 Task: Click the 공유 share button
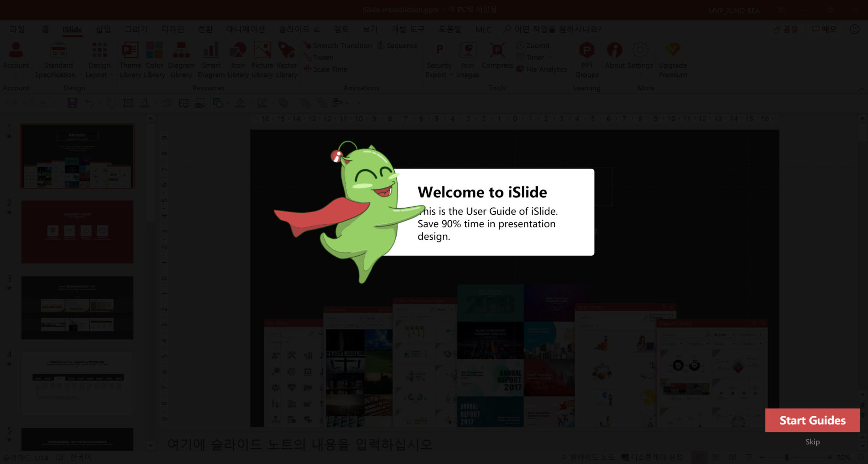pos(786,29)
